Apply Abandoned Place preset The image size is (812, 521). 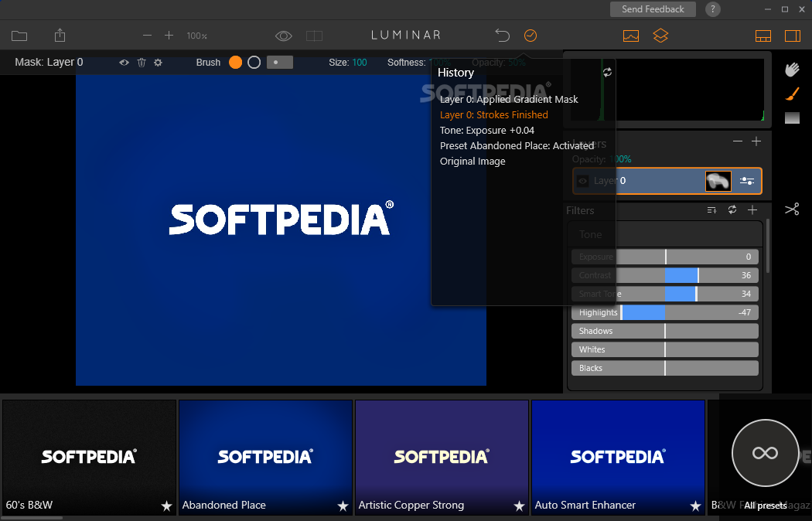[266, 458]
